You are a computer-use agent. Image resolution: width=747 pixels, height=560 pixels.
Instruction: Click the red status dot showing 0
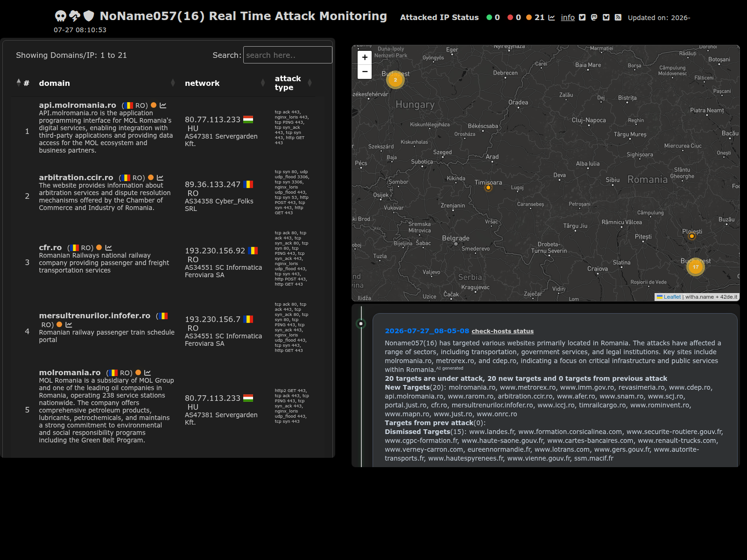510,18
